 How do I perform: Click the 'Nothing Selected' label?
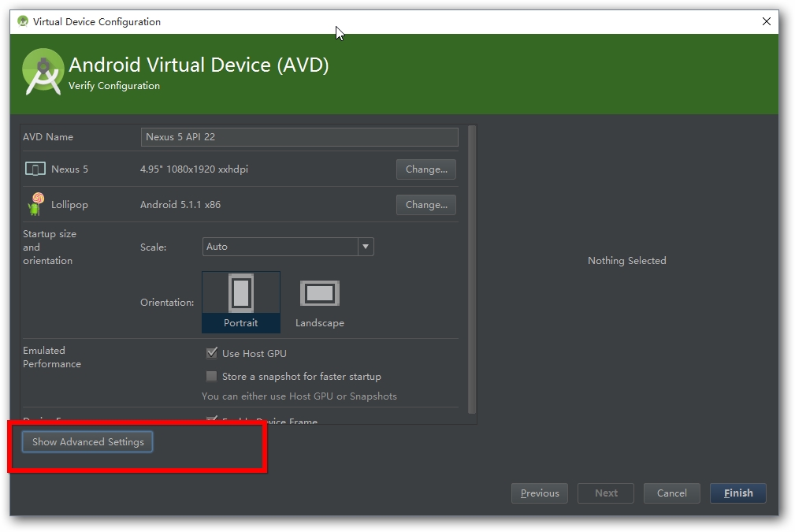pos(626,260)
